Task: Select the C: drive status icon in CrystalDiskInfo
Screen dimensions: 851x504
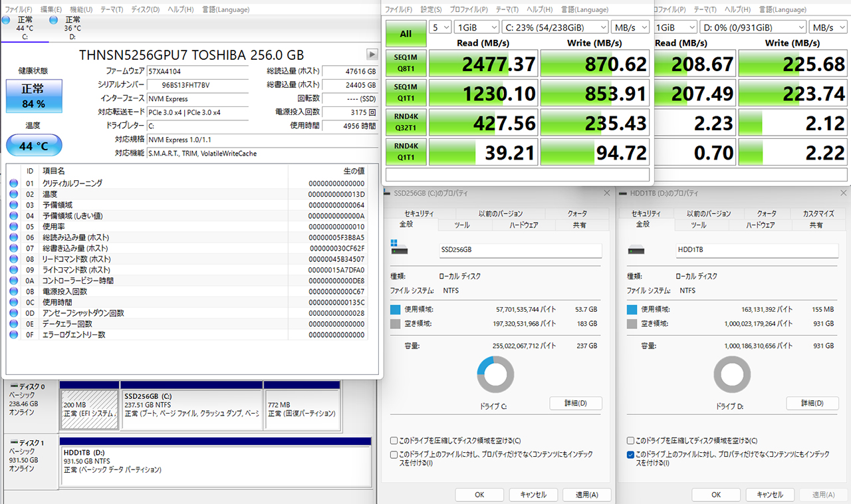Action: [7, 20]
